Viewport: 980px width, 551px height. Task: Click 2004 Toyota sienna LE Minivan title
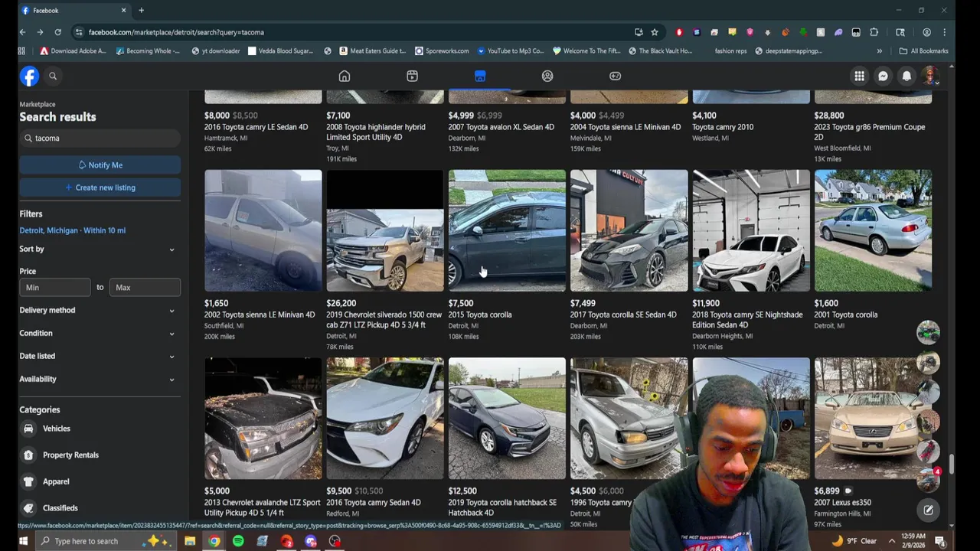tap(626, 127)
